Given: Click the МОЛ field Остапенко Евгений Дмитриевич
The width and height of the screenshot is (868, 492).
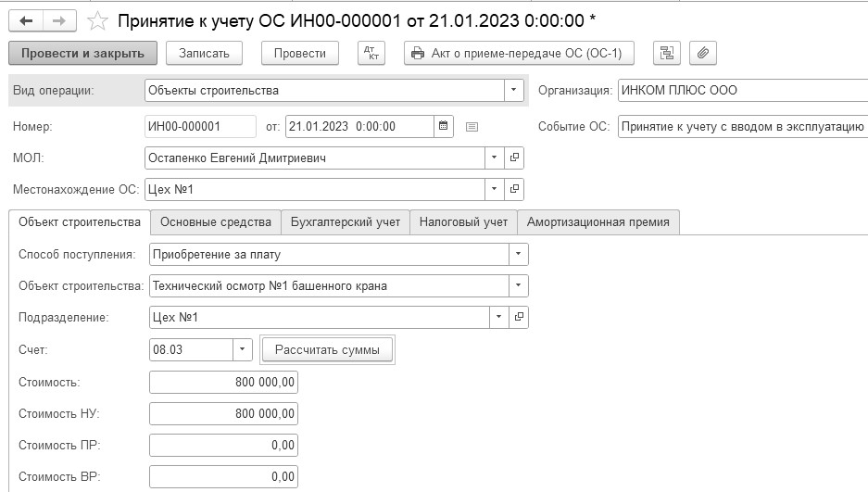Looking at the screenshot, I should pos(314,158).
